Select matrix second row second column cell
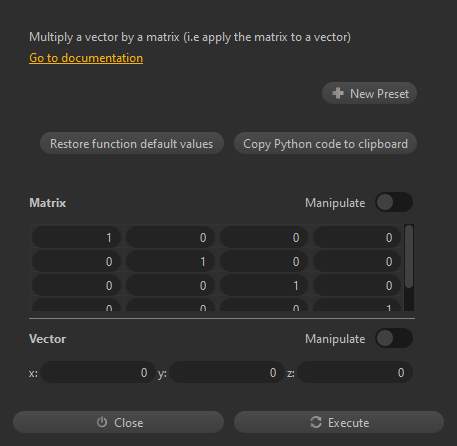Viewport: 457px width, 446px height. point(170,261)
